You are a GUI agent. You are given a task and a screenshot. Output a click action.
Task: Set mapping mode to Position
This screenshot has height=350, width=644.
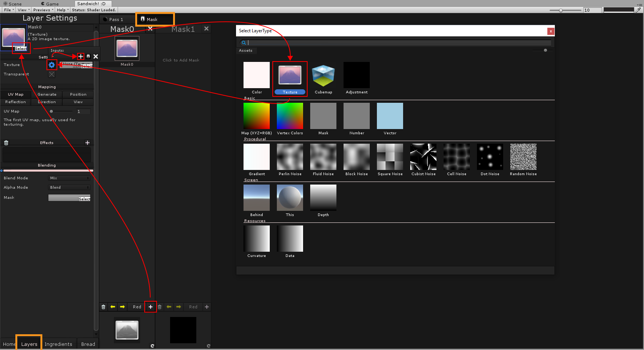pyautogui.click(x=78, y=95)
